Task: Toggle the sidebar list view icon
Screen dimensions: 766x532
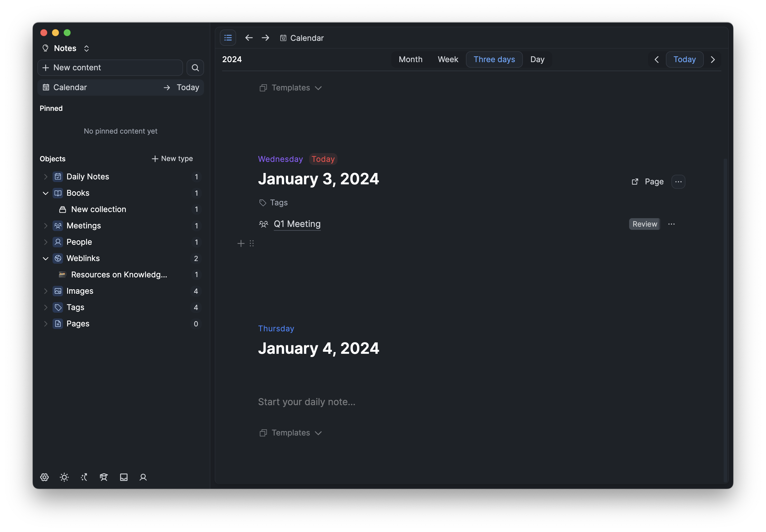Action: [x=228, y=38]
